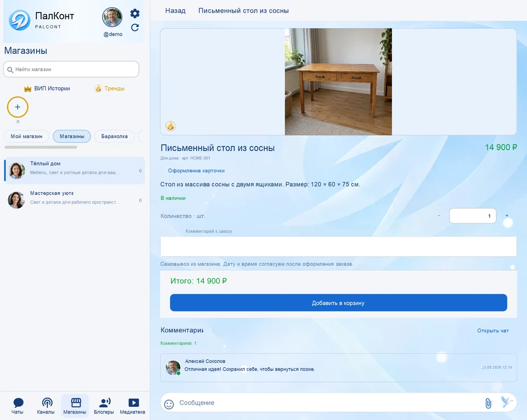Image resolution: width=527 pixels, height=420 pixels.
Task: Select the Магазины filter tab
Action: 72,136
